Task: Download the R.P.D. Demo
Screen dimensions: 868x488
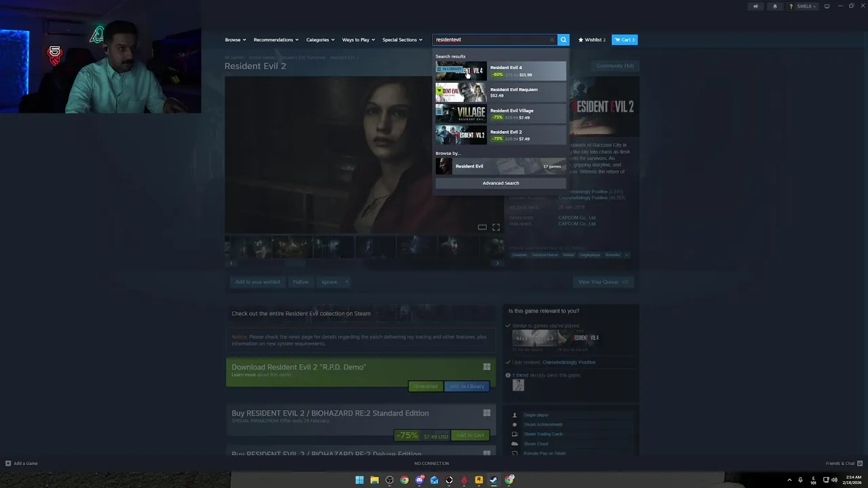Action: pyautogui.click(x=425, y=386)
